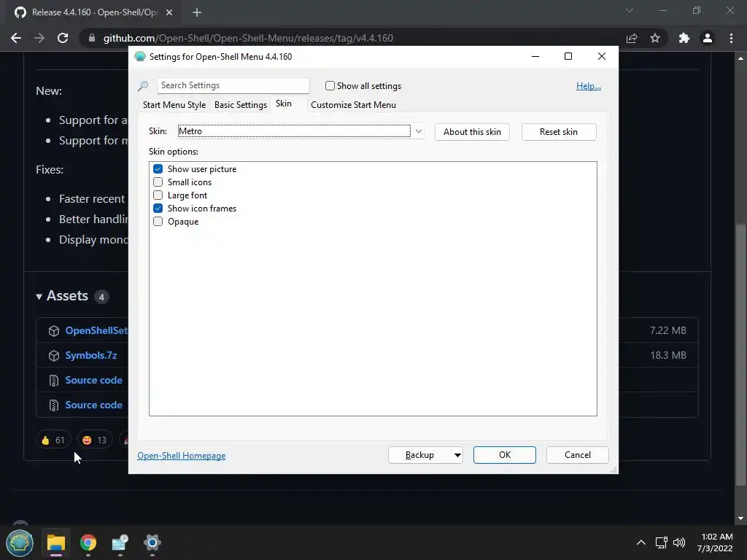Open the network icon in system tray
The width and height of the screenshot is (747, 560).
661,542
